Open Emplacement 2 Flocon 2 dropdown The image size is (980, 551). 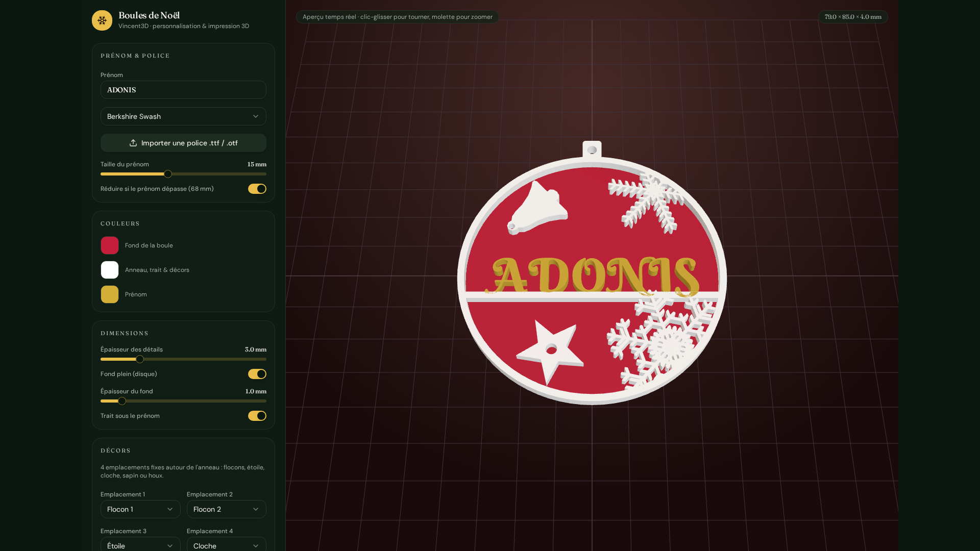227,509
